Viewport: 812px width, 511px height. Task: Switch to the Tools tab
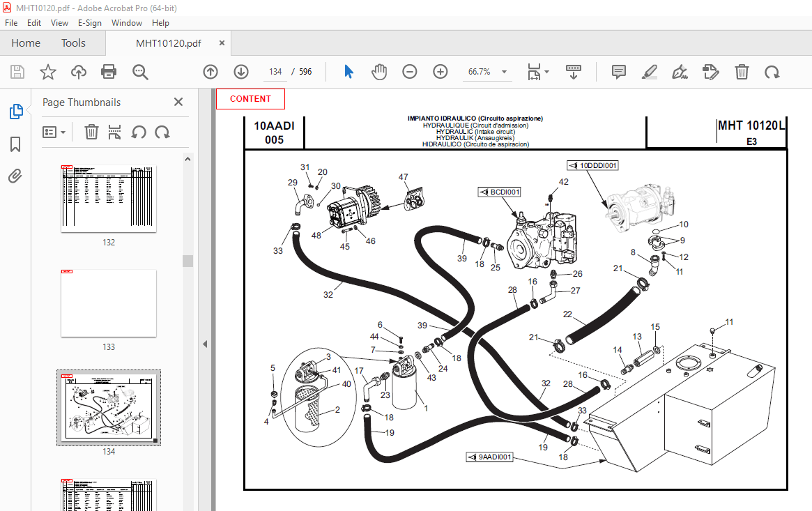pos(73,43)
